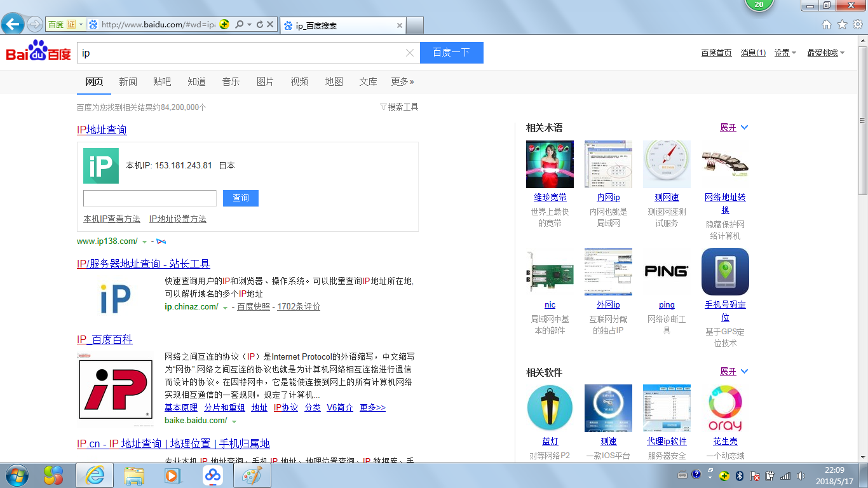Launch Paint from the taskbar
The height and width of the screenshot is (488, 868).
tap(252, 475)
